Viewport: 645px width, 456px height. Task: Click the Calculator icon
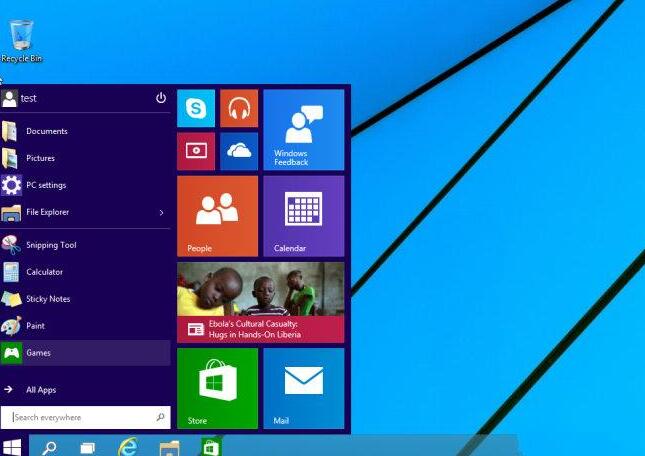coord(11,272)
